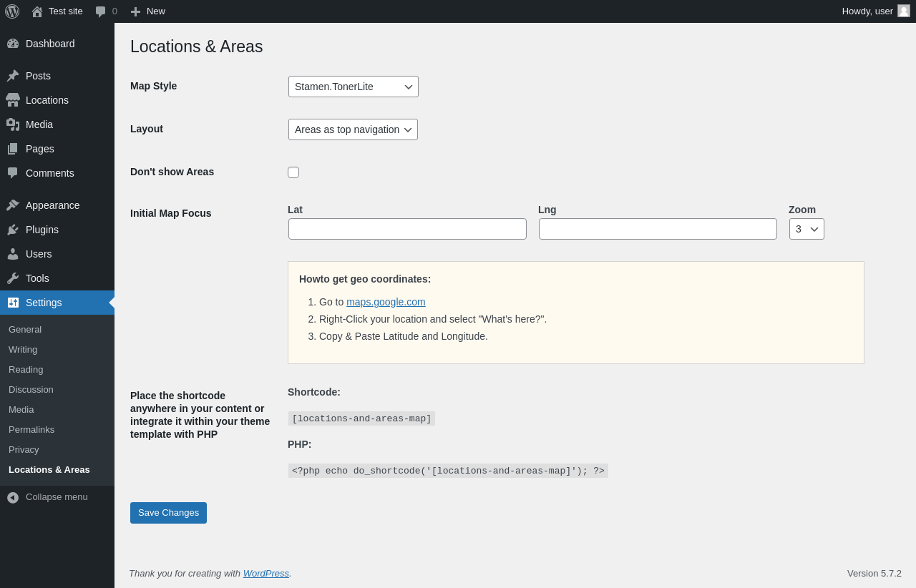The width and height of the screenshot is (916, 588).
Task: Open the Pages menu label
Action: pyautogui.click(x=40, y=149)
